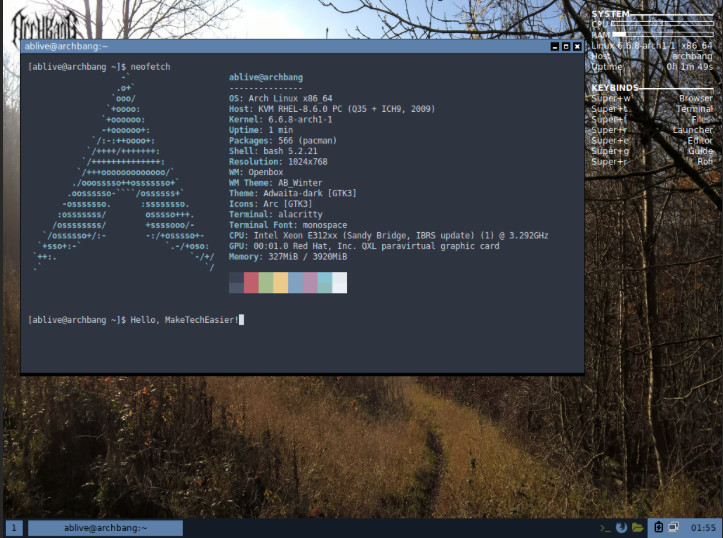
Task: Open the Firefox browser icon in taskbar
Action: coord(621,527)
